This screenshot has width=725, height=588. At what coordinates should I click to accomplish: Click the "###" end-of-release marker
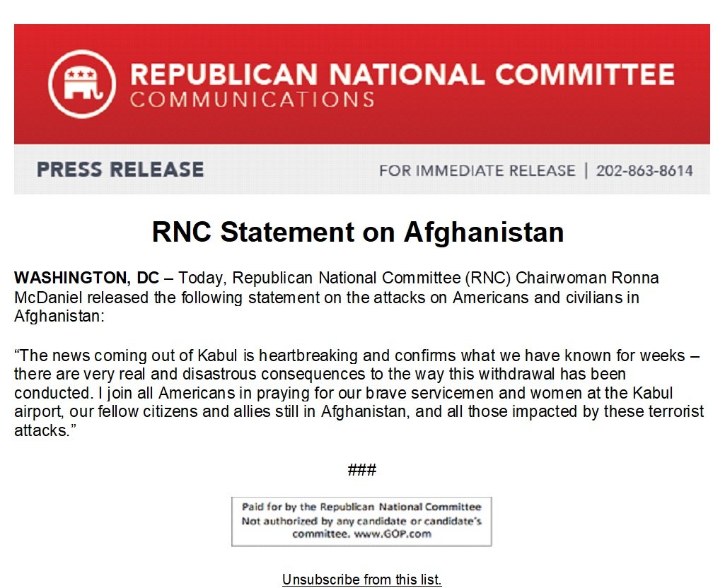pos(361,470)
